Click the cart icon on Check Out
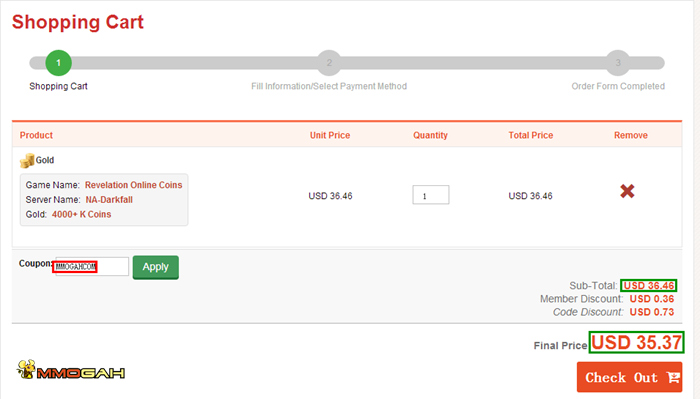700x399 pixels. [x=673, y=378]
